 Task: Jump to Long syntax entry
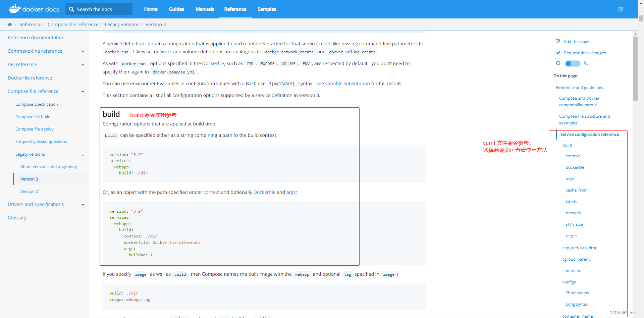point(577,304)
